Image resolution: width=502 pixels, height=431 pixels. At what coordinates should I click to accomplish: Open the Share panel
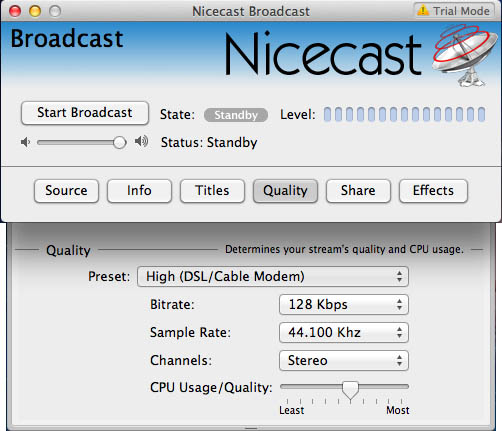(358, 191)
